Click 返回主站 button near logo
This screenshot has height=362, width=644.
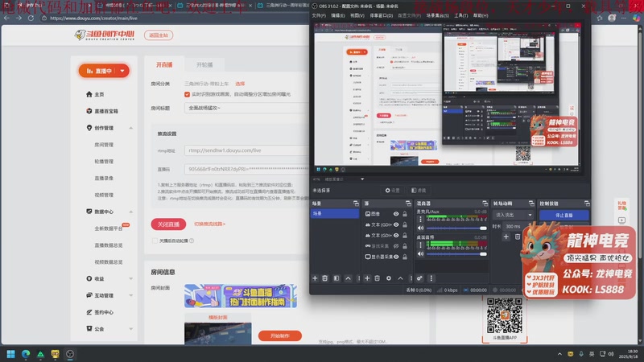coord(159,35)
